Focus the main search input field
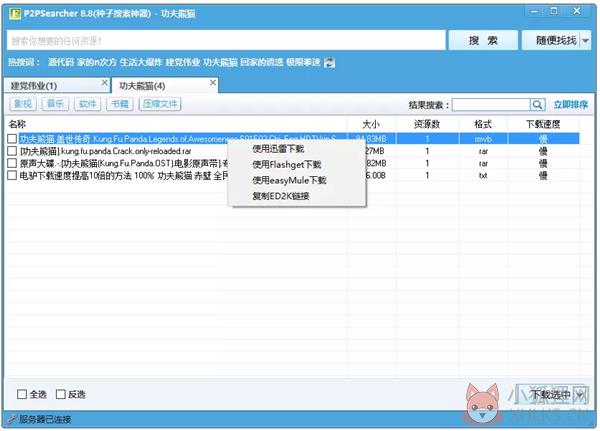This screenshot has height=431, width=600. click(226, 40)
